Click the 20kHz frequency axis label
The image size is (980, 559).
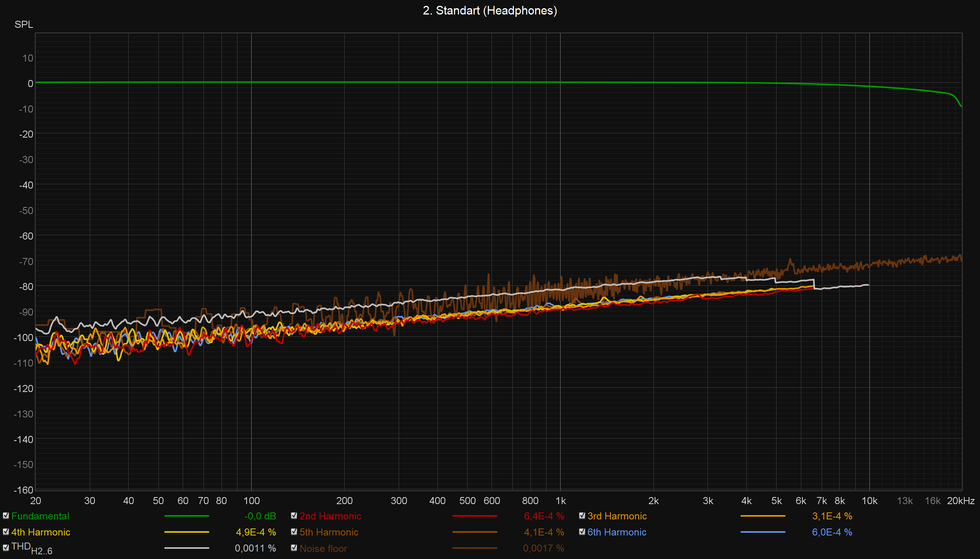(960, 501)
